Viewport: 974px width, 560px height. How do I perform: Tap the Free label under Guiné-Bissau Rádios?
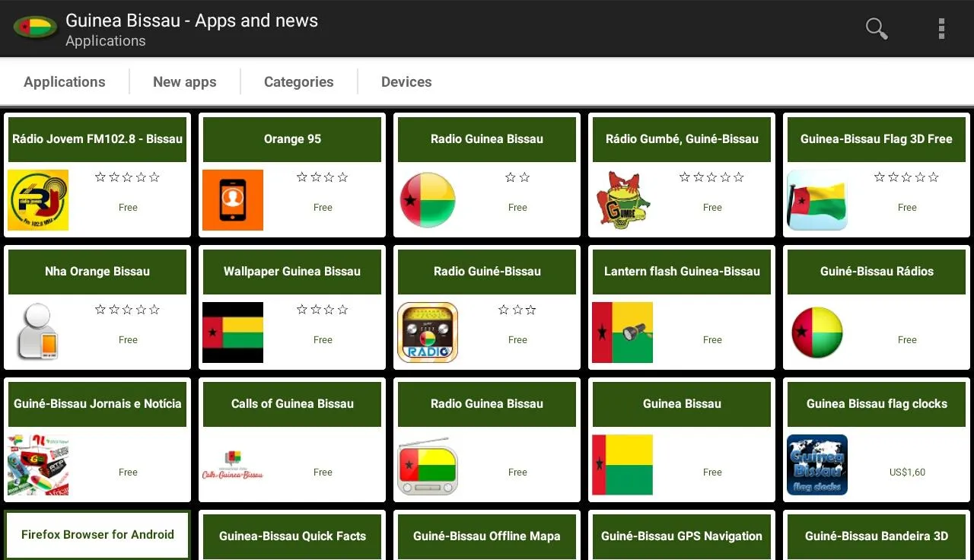pyautogui.click(x=907, y=340)
